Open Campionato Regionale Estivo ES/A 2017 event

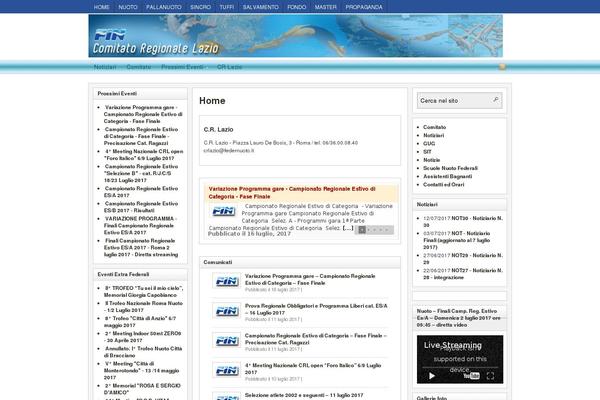(141, 192)
